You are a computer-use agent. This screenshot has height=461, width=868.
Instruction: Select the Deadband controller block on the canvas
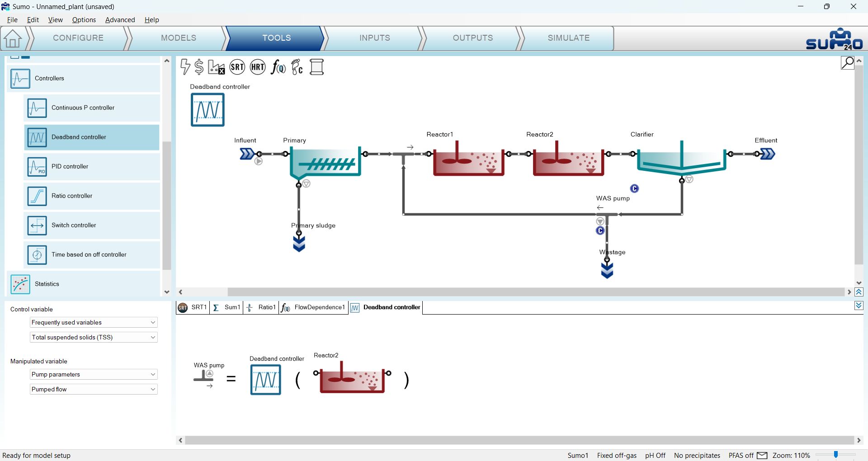[x=208, y=110]
